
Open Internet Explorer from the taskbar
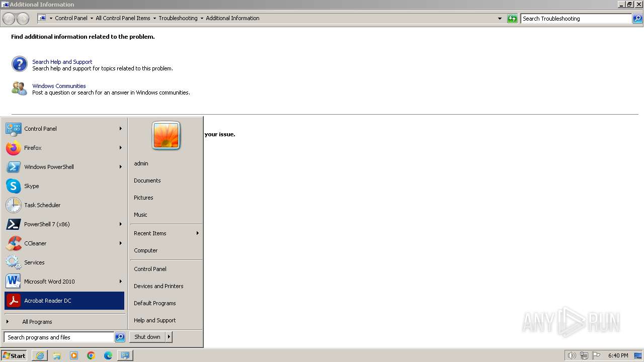tap(40, 355)
